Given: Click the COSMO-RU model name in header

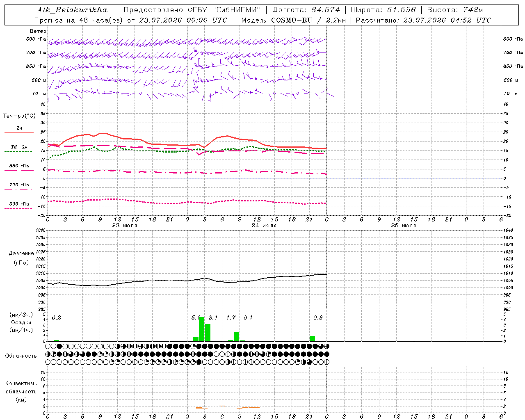Looking at the screenshot, I should point(289,20).
